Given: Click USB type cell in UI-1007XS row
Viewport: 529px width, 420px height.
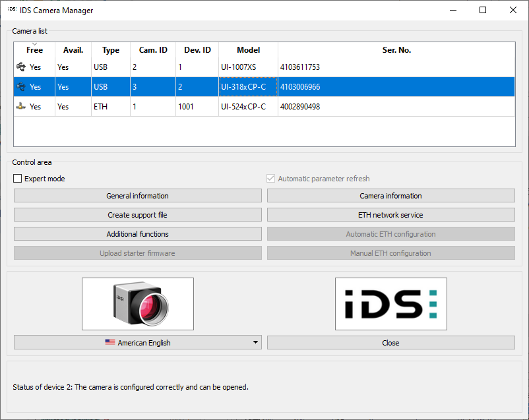Looking at the screenshot, I should pos(111,67).
